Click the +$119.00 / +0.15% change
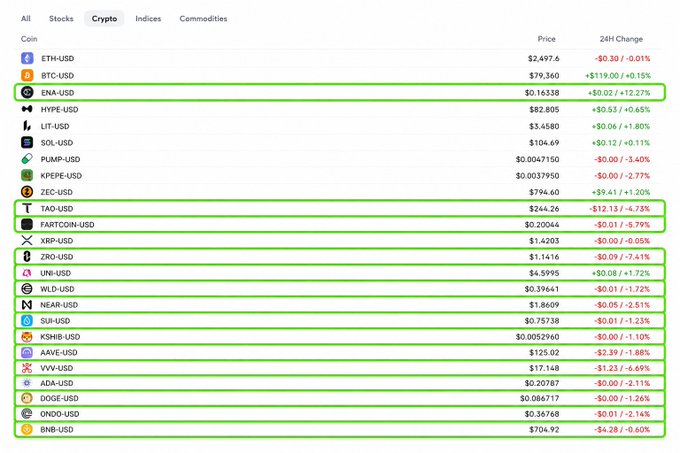 pos(618,76)
